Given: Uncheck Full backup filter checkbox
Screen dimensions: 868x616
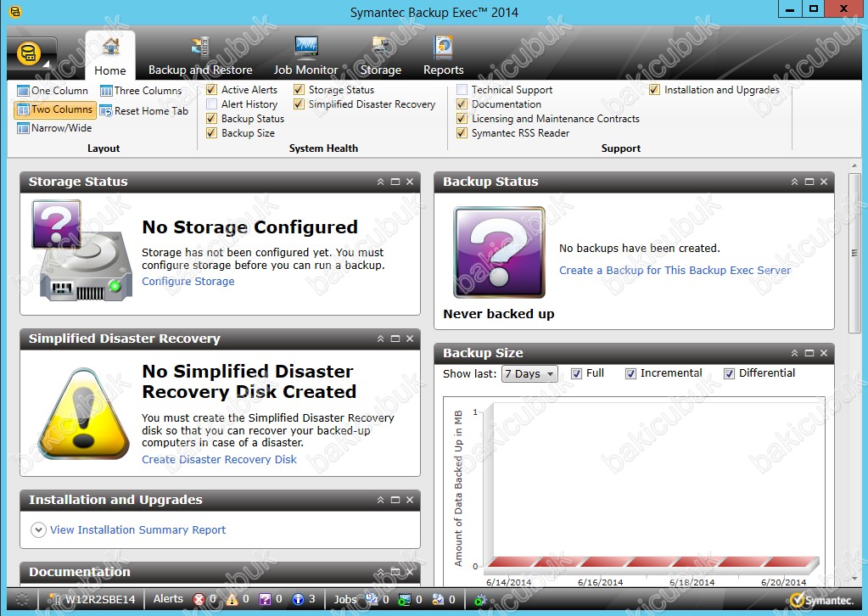Looking at the screenshot, I should pyautogui.click(x=576, y=373).
